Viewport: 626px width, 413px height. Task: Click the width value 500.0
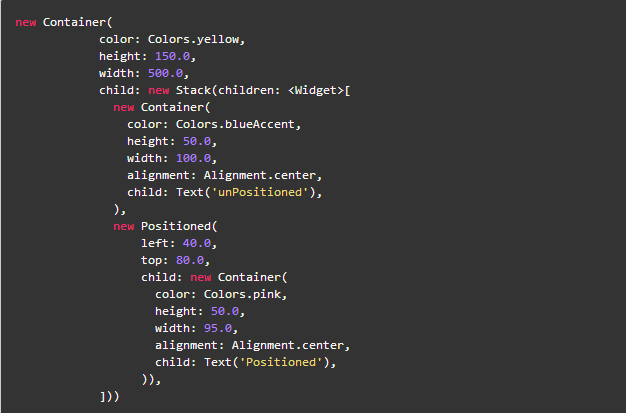click(166, 73)
